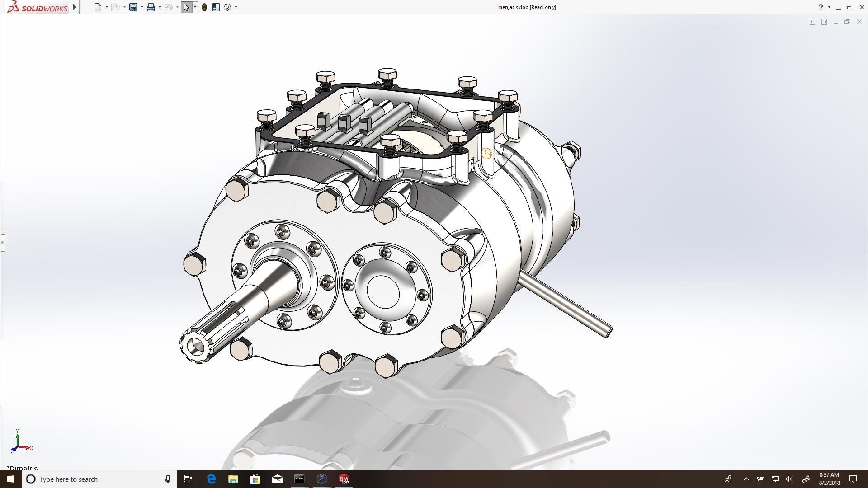
Task: Open the Windows Start menu
Action: 11,479
